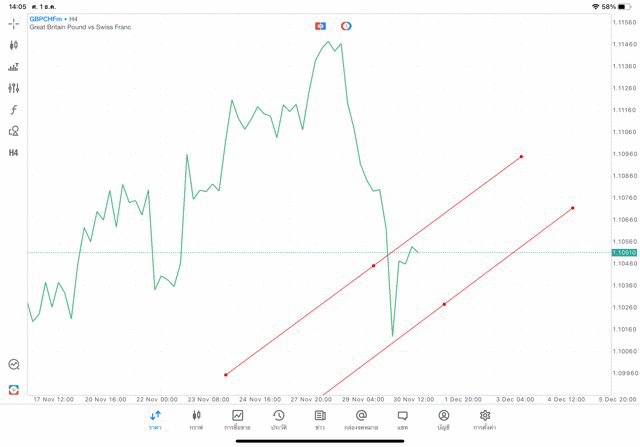Open the H4 timeframe selector
Screen dimensions: 640x447
coord(14,153)
